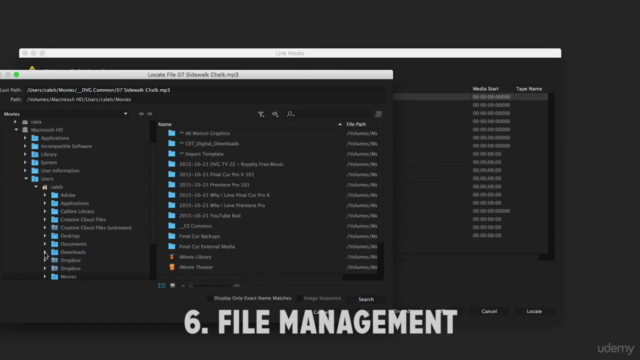Click the magnifier search icon
Image resolution: width=640 pixels, height=360 pixels.
coord(290,114)
